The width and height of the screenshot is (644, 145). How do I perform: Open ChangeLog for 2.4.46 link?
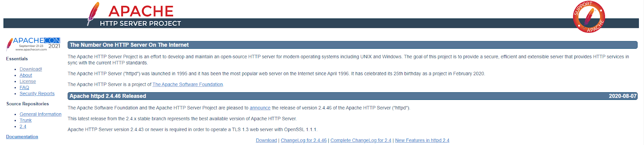tap(304, 141)
